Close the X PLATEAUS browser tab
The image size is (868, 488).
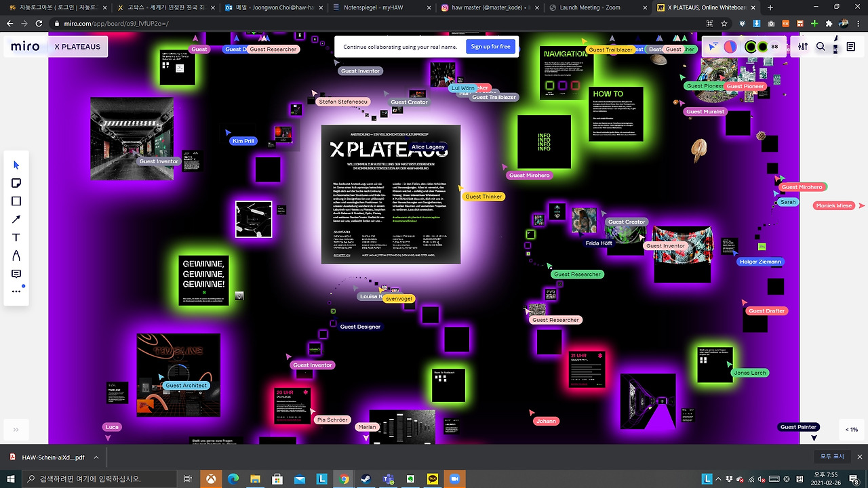751,7
